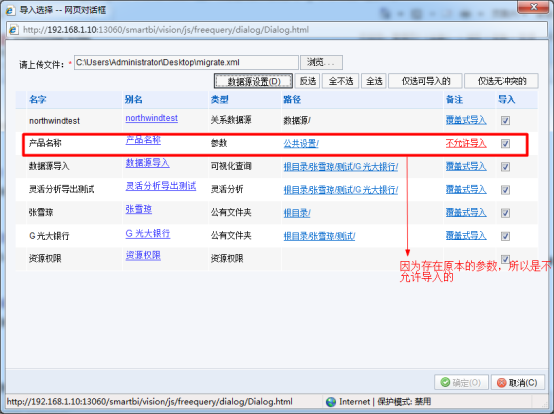The image size is (554, 414).
Task: Toggle import checkbox for 张雪琼 row
Action: [x=505, y=213]
